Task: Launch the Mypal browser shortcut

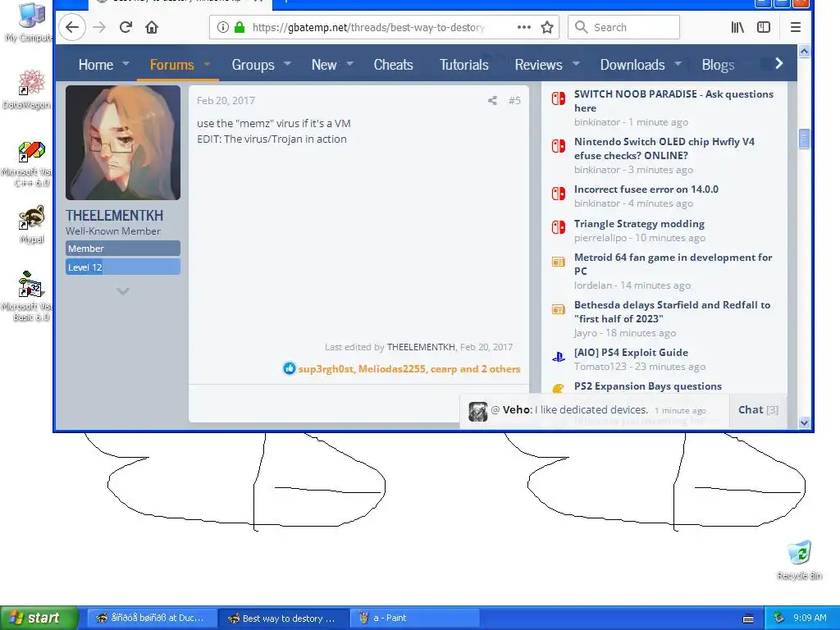Action: click(32, 225)
